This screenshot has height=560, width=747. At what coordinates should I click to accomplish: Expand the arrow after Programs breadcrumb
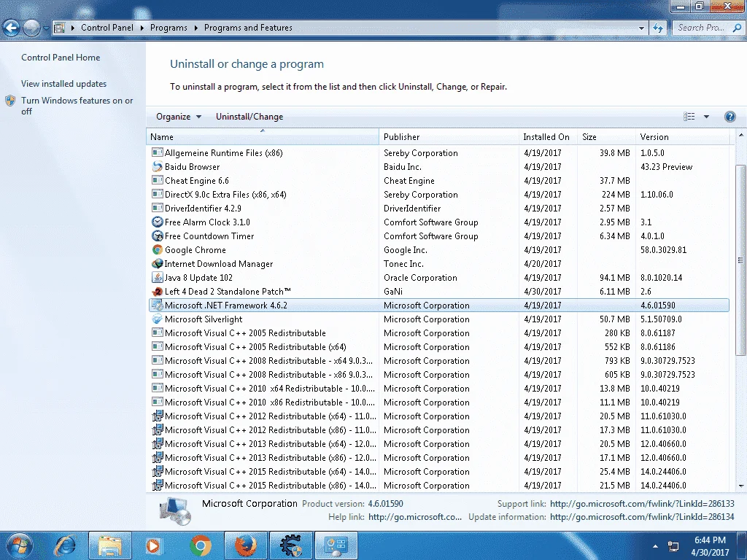pos(196,28)
